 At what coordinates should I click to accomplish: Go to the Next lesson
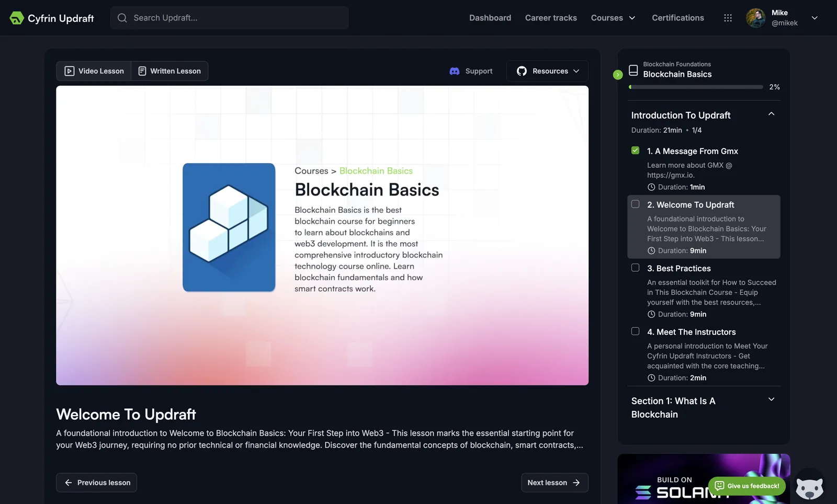point(555,483)
